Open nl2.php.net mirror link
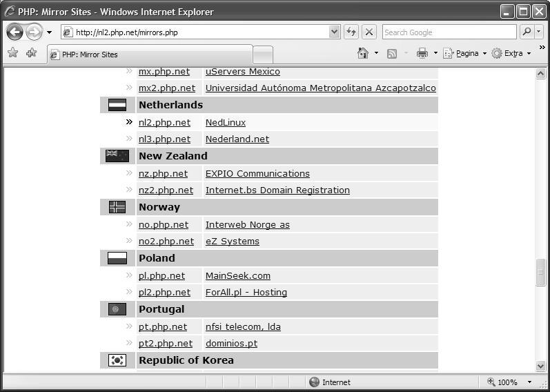 pos(164,122)
